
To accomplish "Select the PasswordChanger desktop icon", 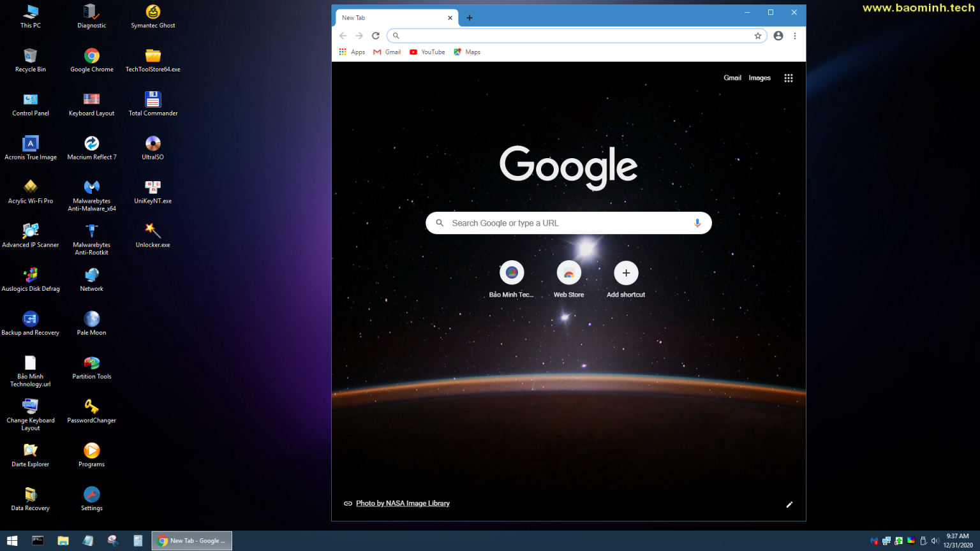I will [x=92, y=412].
